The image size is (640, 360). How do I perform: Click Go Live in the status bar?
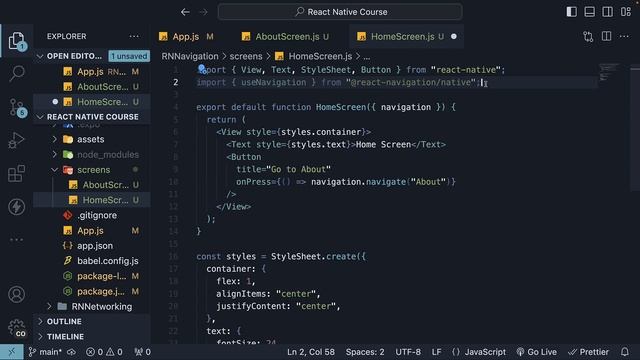tap(536, 352)
